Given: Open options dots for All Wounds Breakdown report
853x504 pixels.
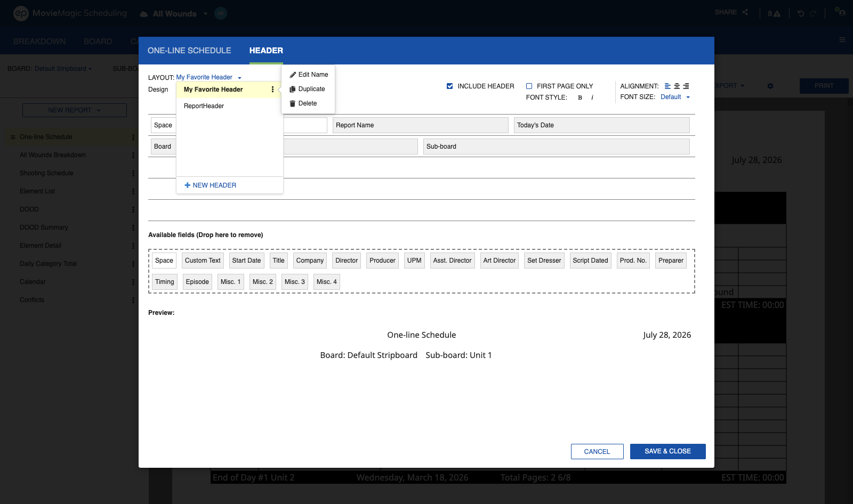Looking at the screenshot, I should tap(133, 155).
